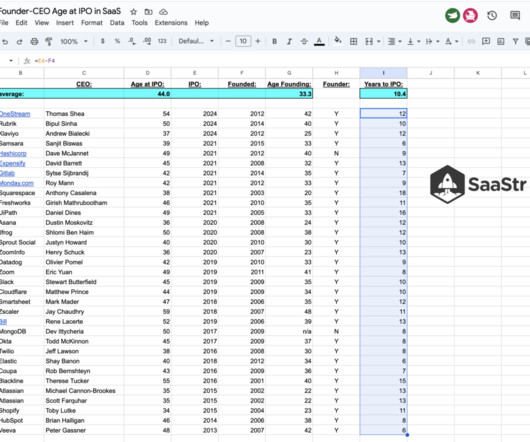Star the Founder-CEO Age document
The width and height of the screenshot is (530, 442).
tap(134, 12)
